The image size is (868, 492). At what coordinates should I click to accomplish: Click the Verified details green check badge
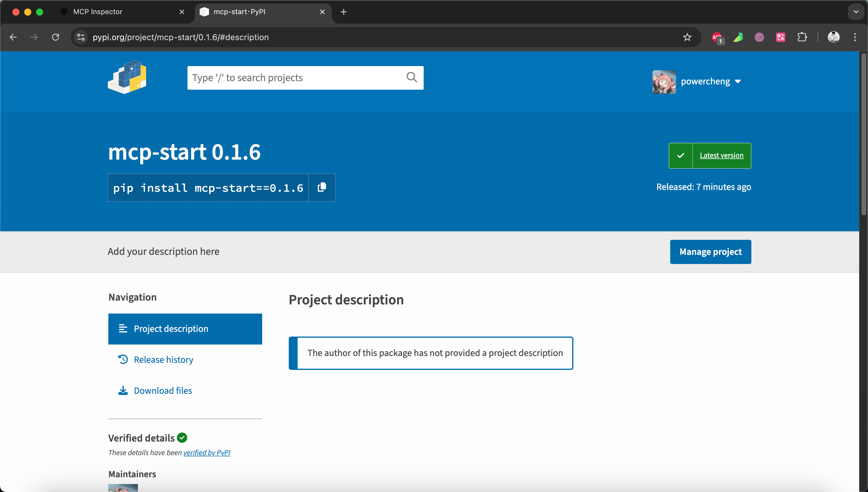tap(182, 438)
